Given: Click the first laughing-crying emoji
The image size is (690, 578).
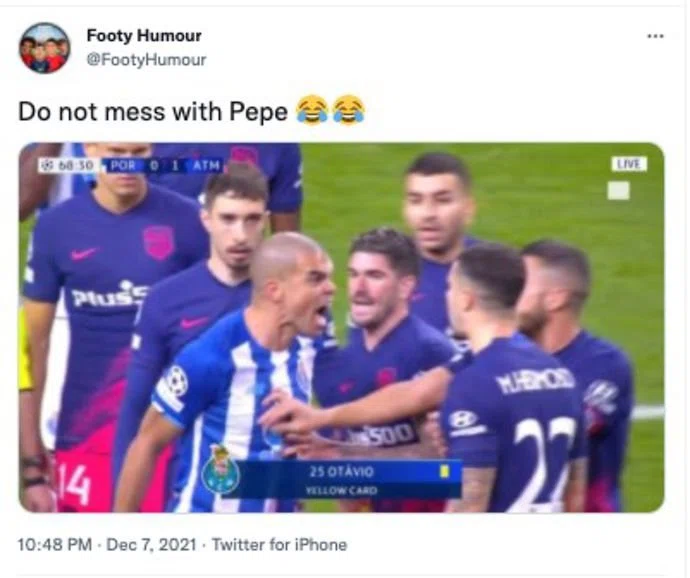Looking at the screenshot, I should [312, 109].
